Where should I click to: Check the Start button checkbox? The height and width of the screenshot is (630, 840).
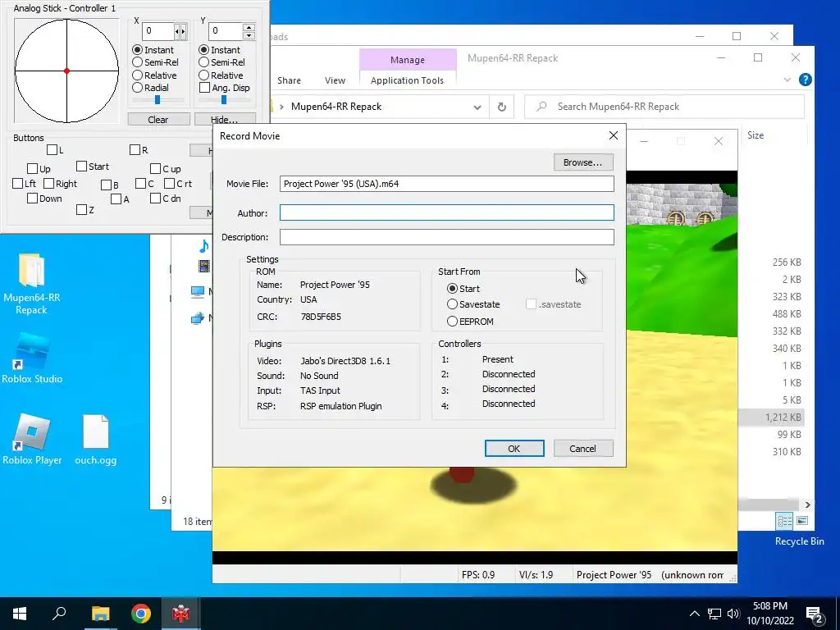tap(81, 167)
